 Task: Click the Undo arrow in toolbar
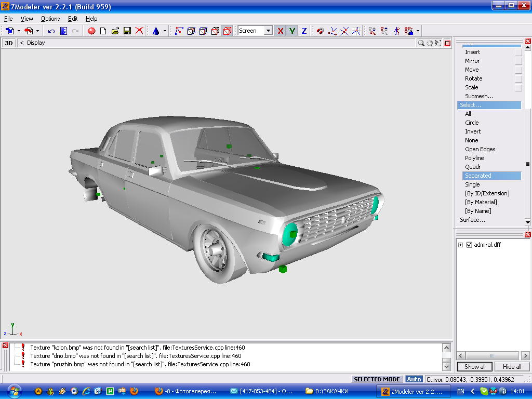51,31
